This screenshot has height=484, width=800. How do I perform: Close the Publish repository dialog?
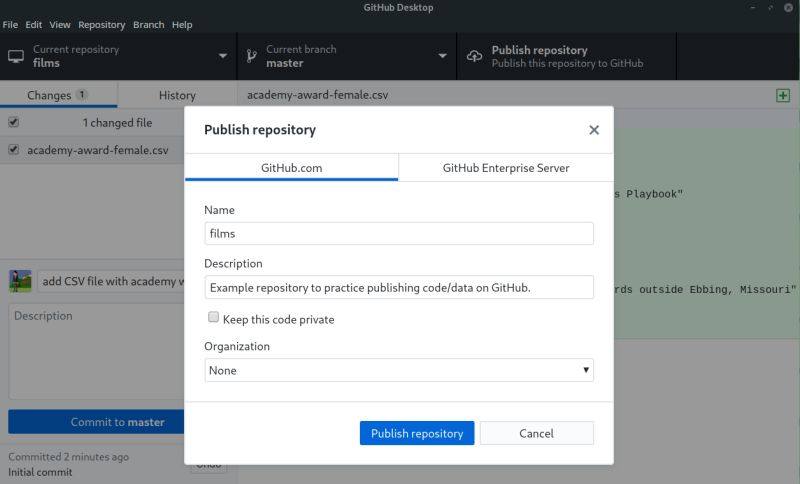click(593, 130)
